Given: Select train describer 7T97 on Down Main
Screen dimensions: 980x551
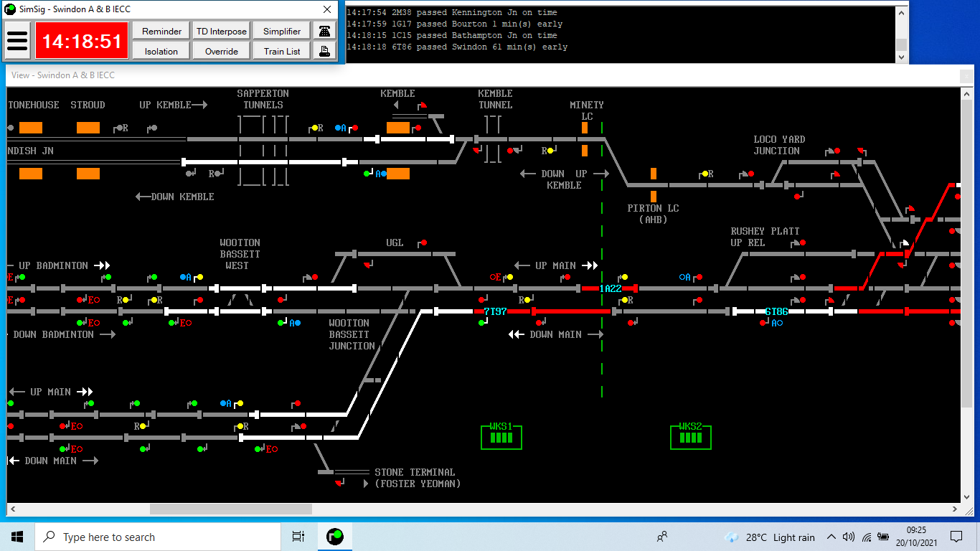Looking at the screenshot, I should coord(495,311).
